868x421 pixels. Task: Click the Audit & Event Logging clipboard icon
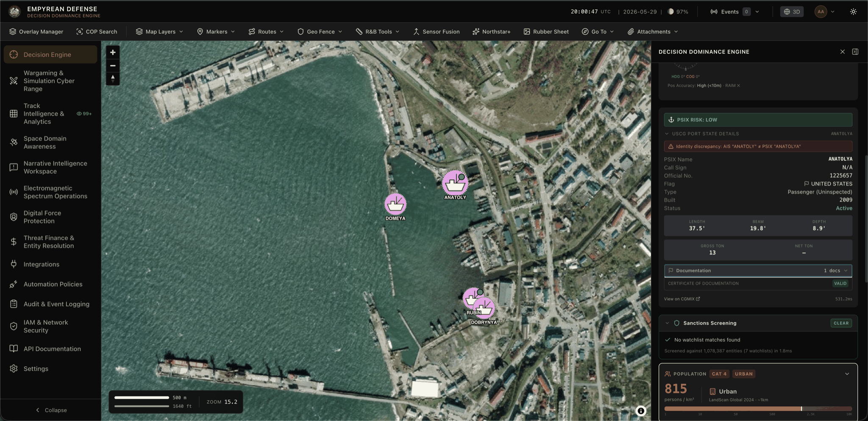tap(14, 304)
